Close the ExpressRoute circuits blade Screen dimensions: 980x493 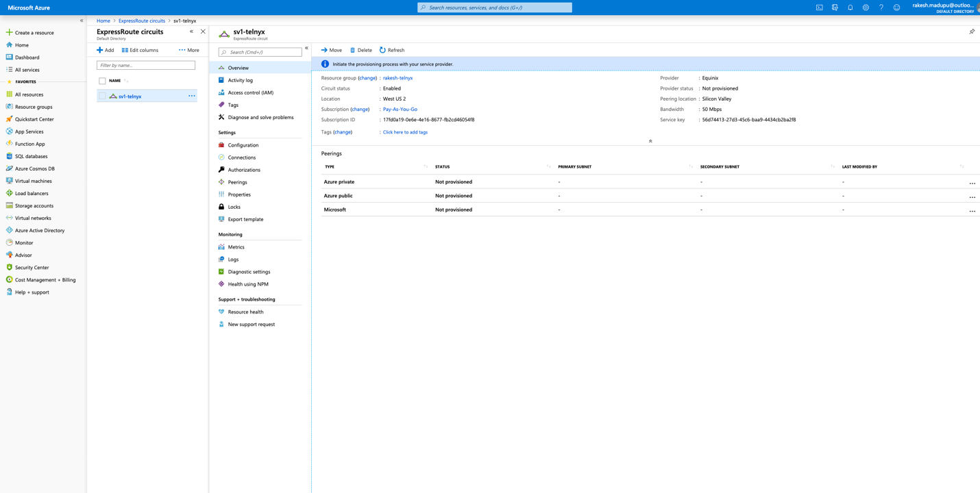[x=203, y=31]
